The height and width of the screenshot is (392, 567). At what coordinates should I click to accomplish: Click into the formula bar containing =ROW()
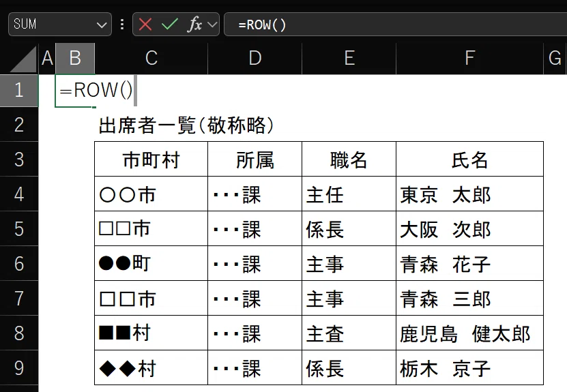coord(396,25)
